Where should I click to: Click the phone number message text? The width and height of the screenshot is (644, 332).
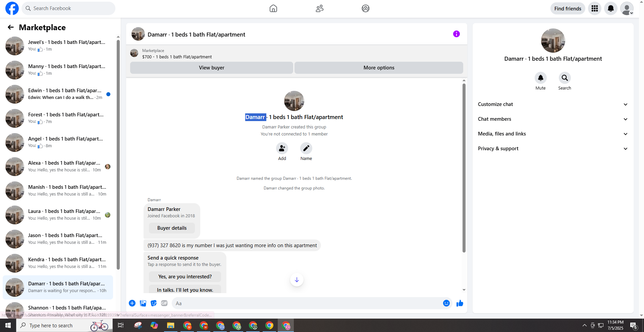(232, 245)
